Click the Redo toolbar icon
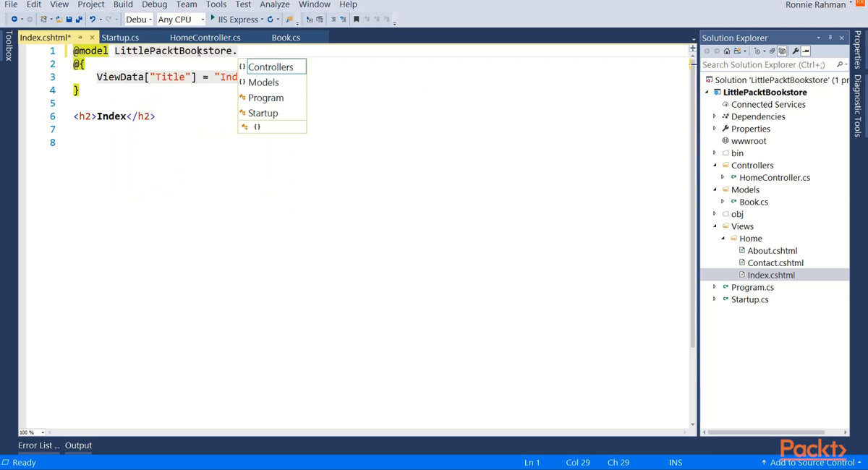This screenshot has height=470, width=868. coord(109,19)
